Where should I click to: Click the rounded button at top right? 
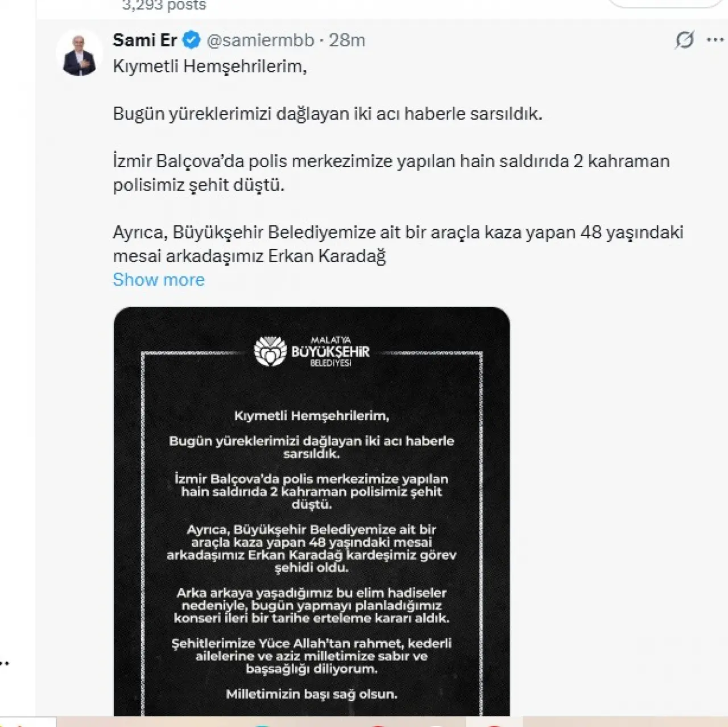click(x=665, y=3)
